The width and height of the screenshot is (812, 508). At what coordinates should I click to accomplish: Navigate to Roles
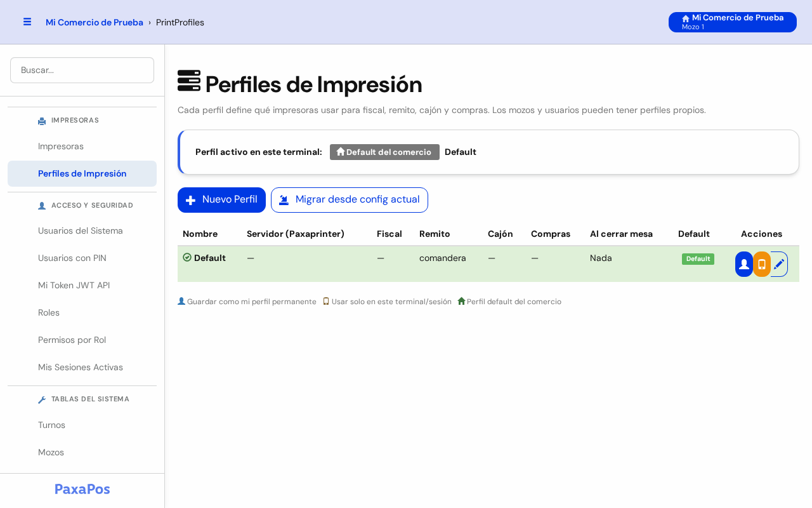(x=82, y=312)
